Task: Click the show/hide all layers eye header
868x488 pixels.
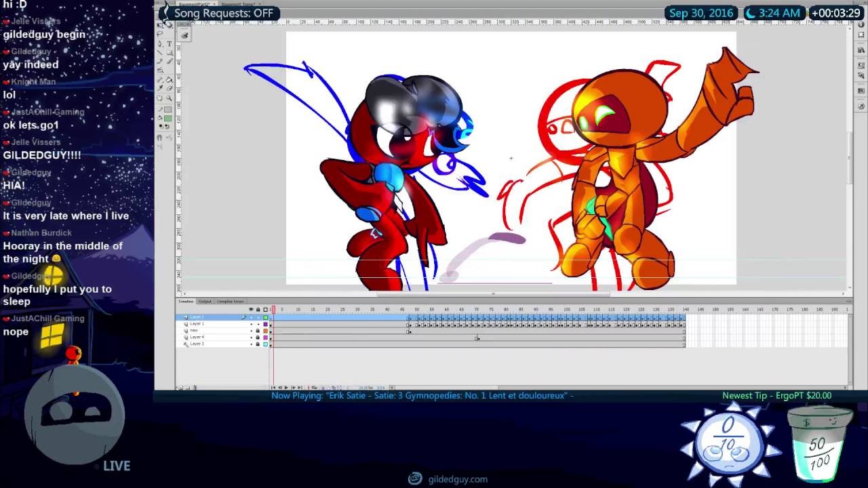Action: click(x=251, y=309)
